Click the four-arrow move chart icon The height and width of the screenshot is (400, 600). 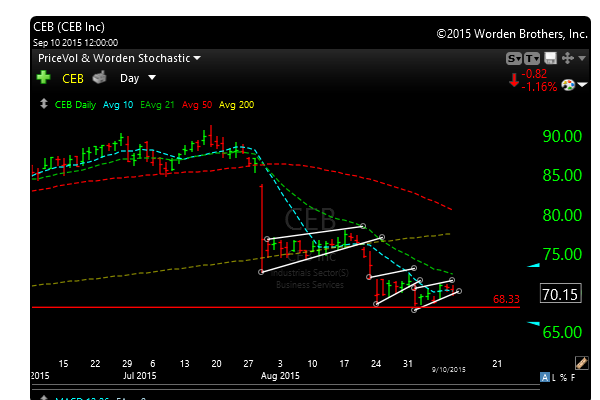pyautogui.click(x=568, y=59)
